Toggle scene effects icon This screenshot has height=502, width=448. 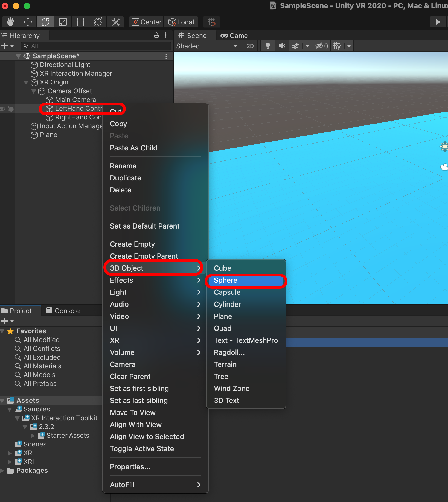(295, 46)
